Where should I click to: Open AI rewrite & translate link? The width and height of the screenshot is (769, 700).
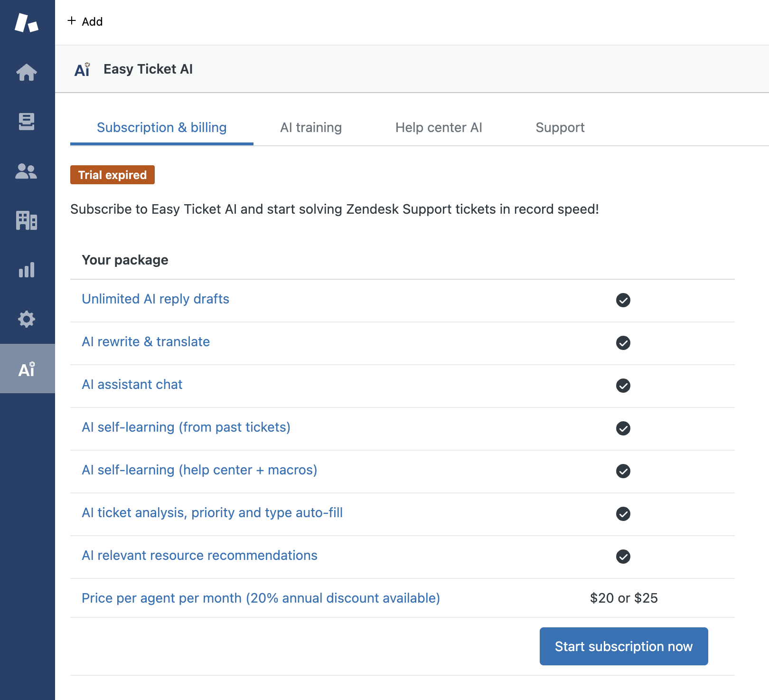point(146,341)
